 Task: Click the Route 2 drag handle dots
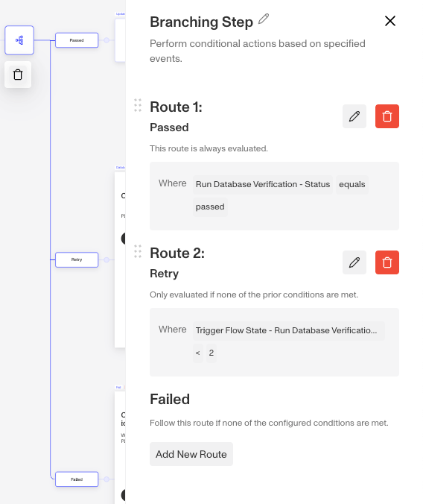(x=138, y=251)
